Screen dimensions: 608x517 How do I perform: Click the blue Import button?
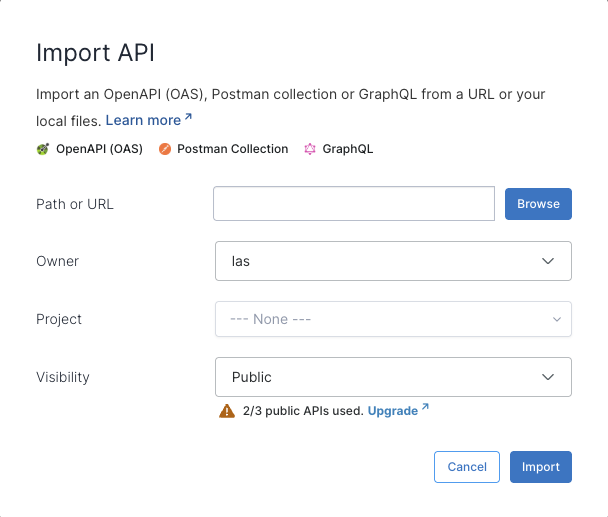click(x=541, y=467)
